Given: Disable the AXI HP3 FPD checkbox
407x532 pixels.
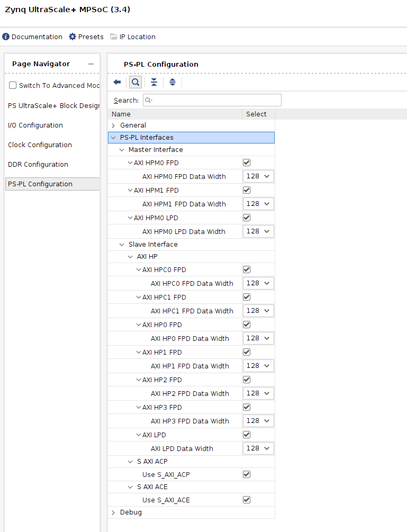Looking at the screenshot, I should [247, 407].
